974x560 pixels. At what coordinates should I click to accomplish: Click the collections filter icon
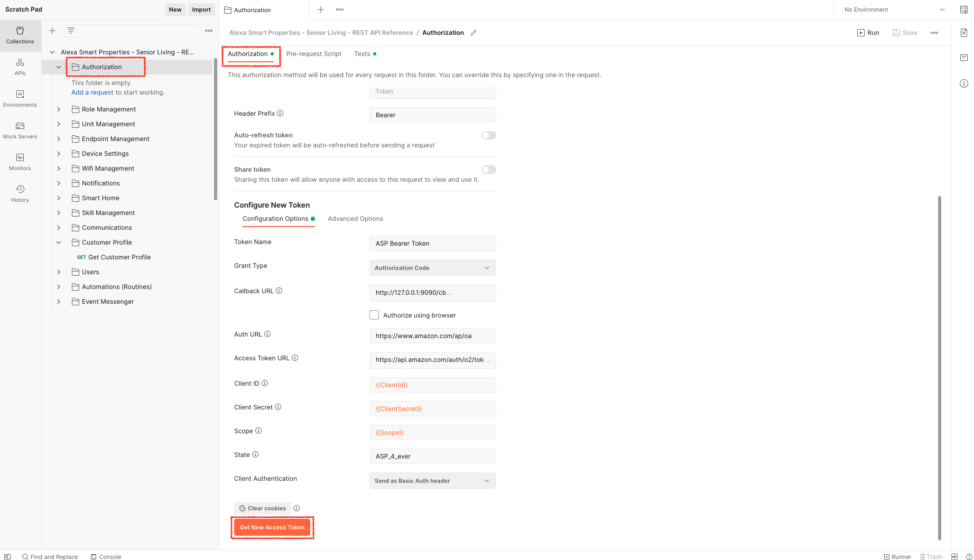[71, 31]
